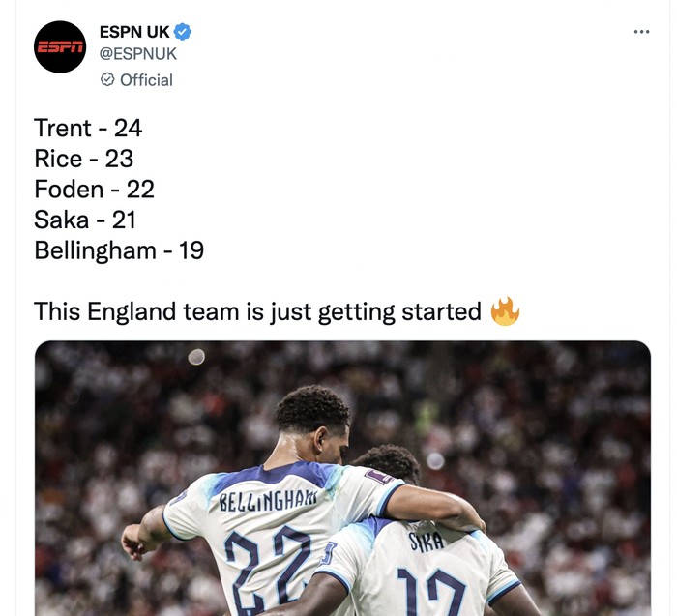Select the "Bellingham - 19" line

tap(119, 250)
